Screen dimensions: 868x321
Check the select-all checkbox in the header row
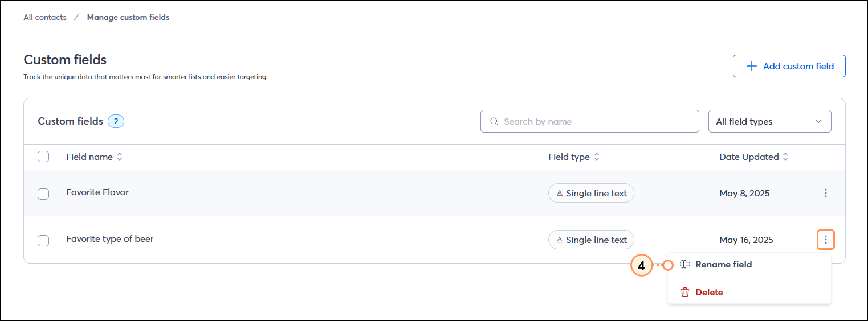[x=43, y=157]
